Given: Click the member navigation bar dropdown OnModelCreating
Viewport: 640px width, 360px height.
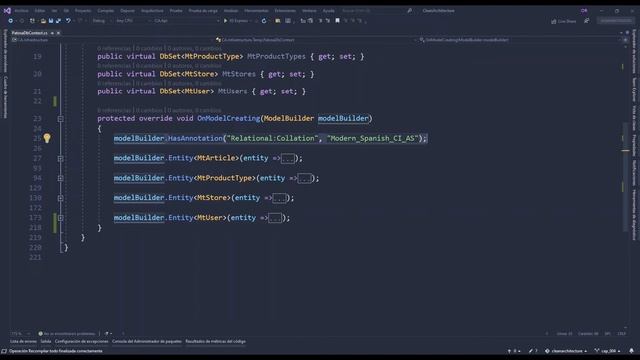Looking at the screenshot, I should [x=520, y=40].
